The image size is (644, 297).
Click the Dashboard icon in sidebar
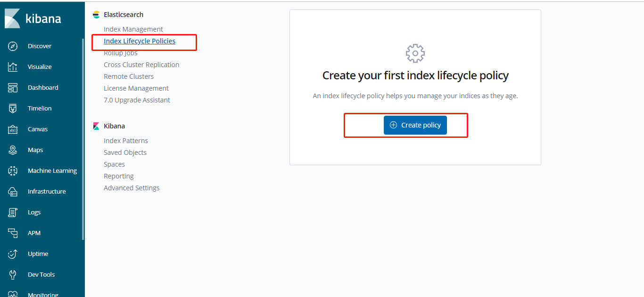point(13,88)
